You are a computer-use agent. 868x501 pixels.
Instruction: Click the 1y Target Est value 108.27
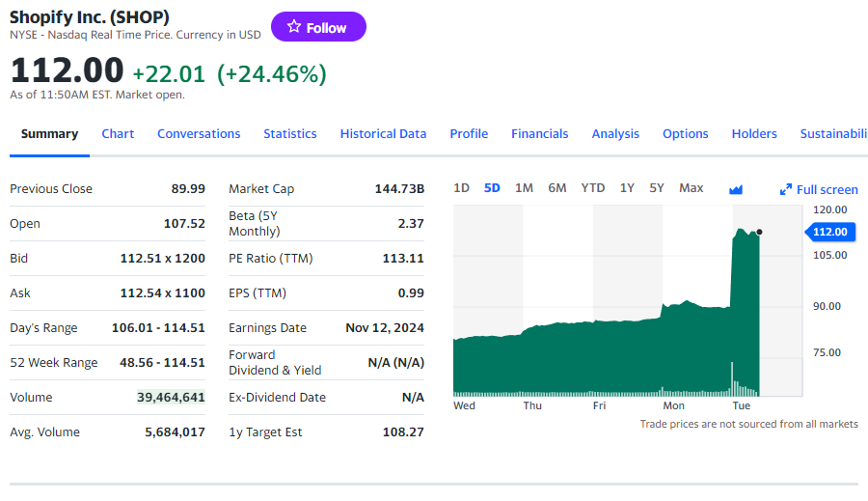point(403,431)
